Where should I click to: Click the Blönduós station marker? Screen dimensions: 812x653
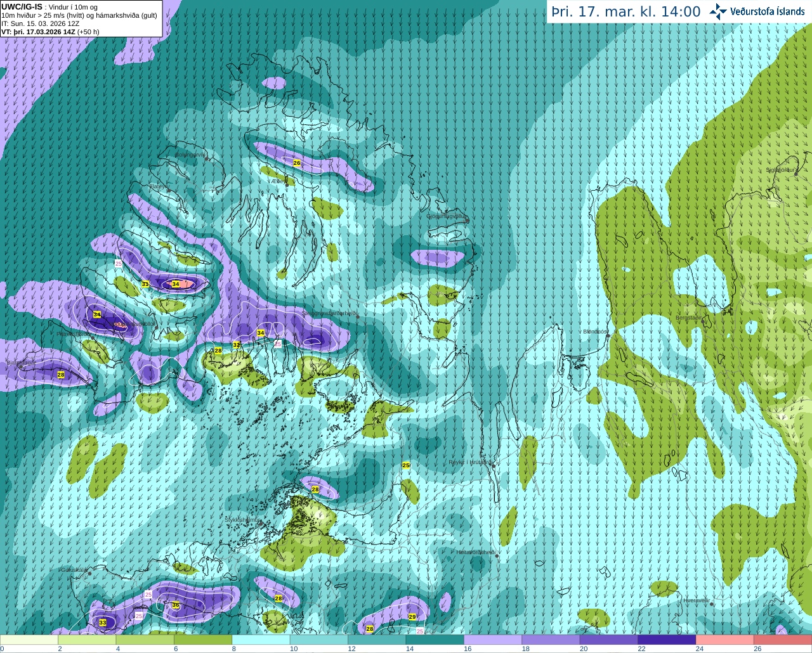608,337
